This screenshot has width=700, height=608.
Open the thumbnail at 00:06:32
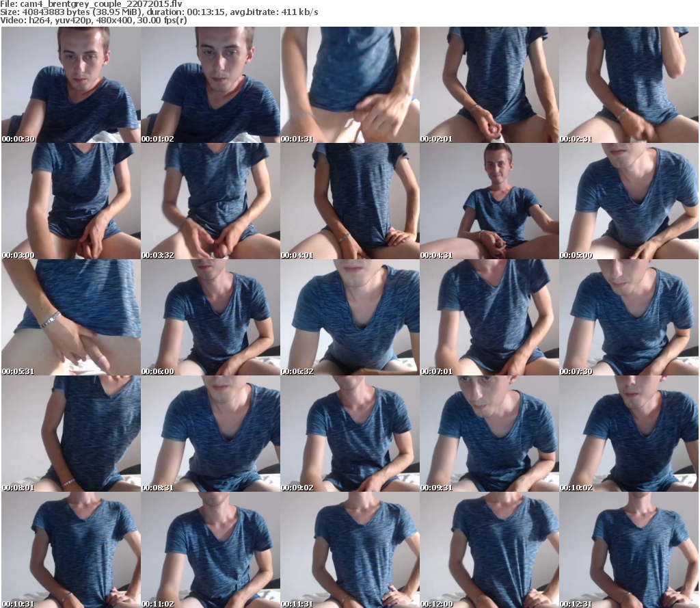tap(350, 317)
